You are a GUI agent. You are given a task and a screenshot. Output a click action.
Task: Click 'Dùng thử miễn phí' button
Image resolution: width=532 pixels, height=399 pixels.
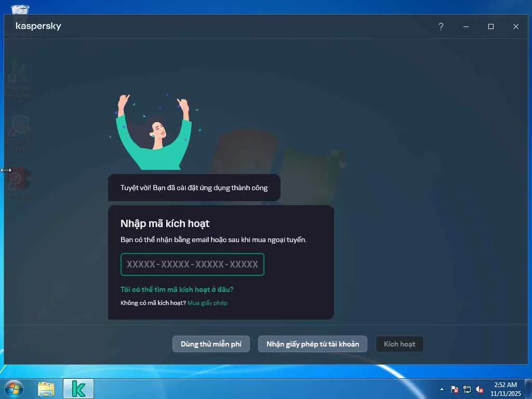[x=211, y=344]
